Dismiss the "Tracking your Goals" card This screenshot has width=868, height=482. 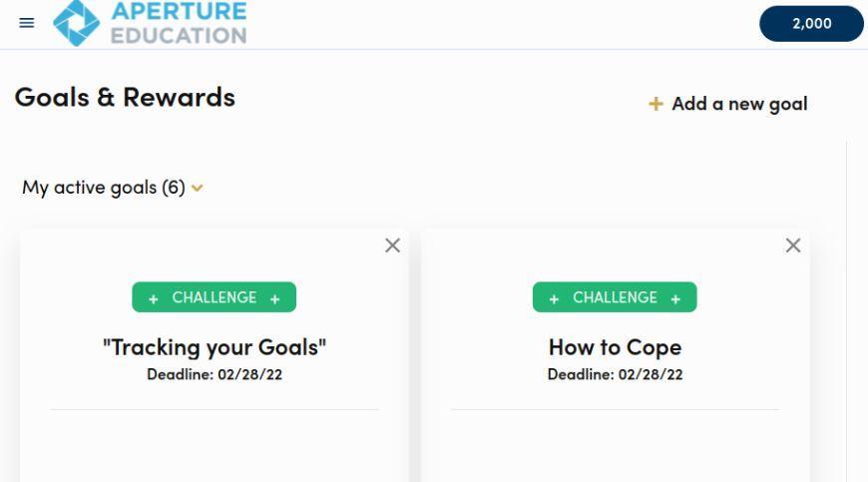tap(393, 245)
